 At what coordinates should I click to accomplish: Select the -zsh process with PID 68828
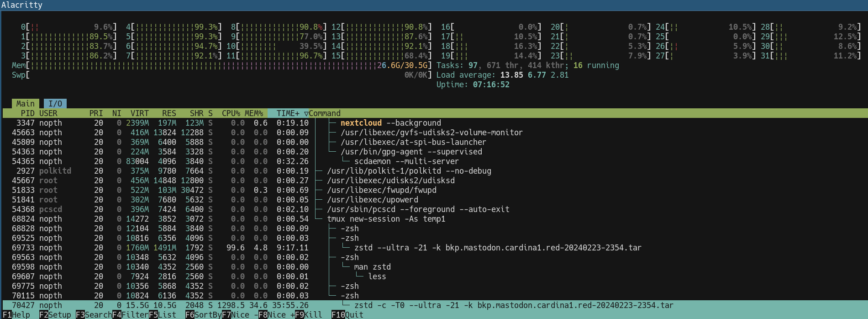pyautogui.click(x=435, y=229)
